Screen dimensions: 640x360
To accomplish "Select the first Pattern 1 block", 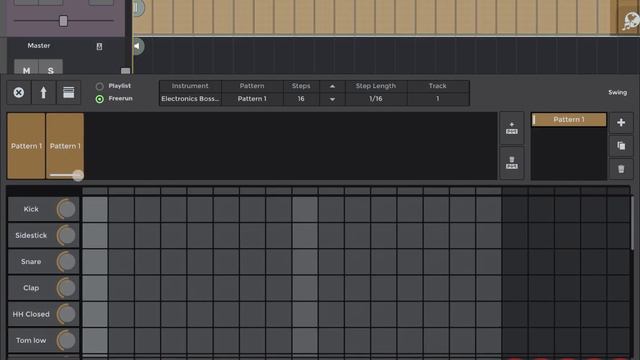I will click(26, 146).
